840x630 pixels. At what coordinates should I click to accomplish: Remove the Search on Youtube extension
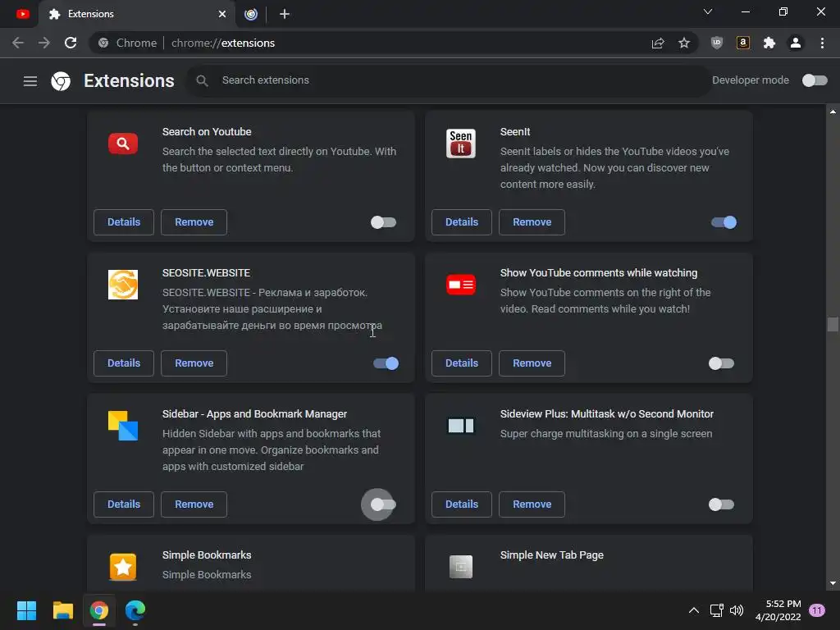coord(194,222)
